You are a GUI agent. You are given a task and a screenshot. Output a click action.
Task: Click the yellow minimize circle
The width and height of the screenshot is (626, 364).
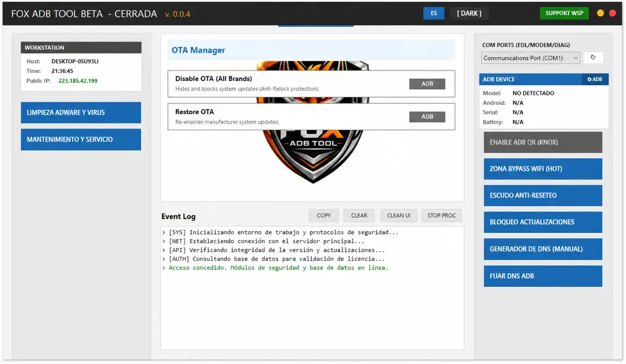pos(600,13)
